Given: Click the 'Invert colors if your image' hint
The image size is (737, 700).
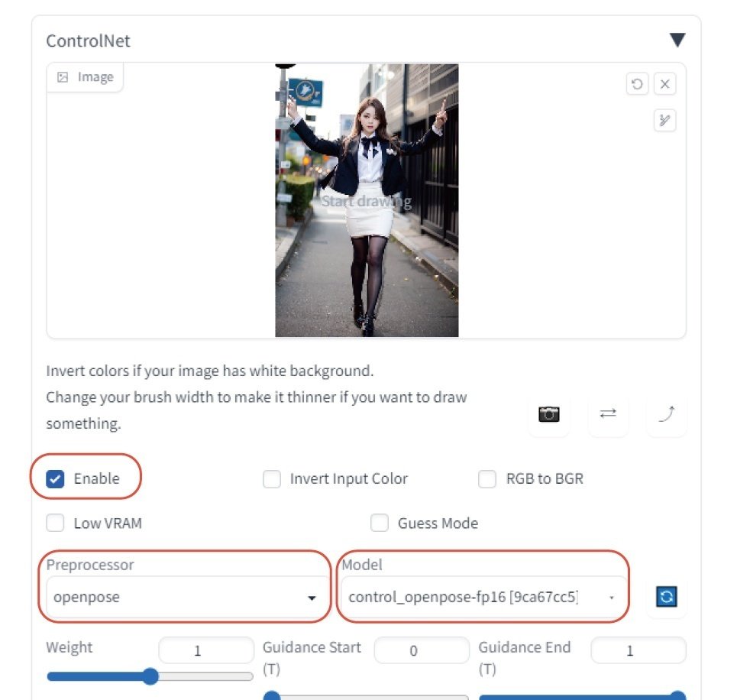Looking at the screenshot, I should pyautogui.click(x=209, y=371).
